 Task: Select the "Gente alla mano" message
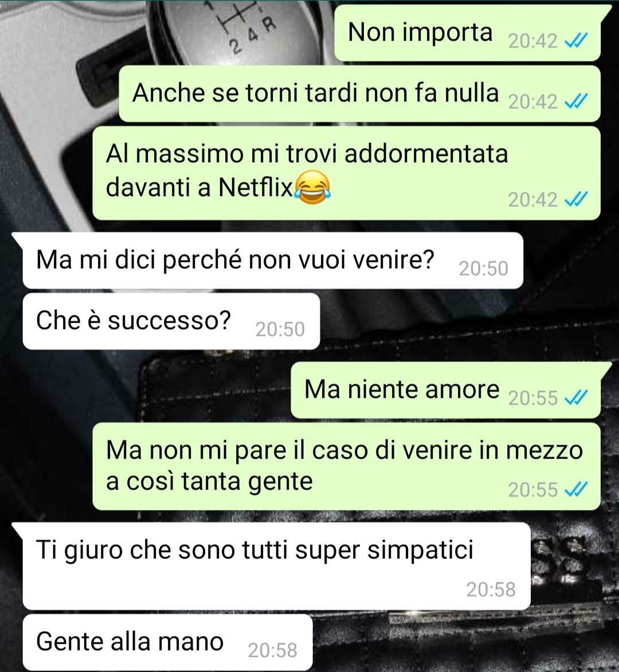pyautogui.click(x=167, y=642)
